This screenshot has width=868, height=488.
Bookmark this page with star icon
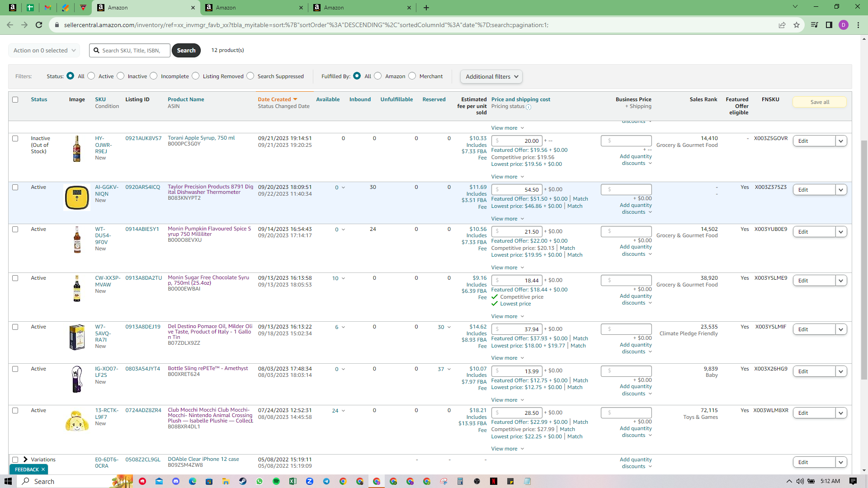coord(797,25)
